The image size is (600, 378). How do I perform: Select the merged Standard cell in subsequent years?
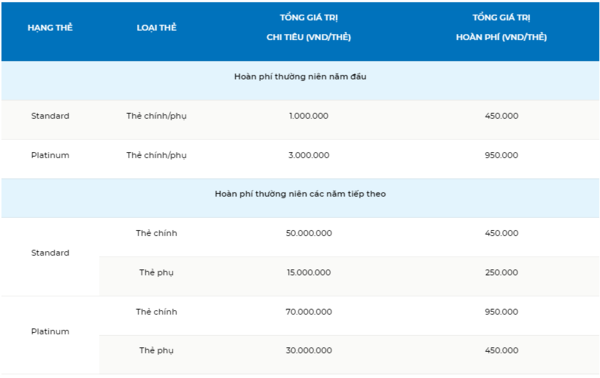50,253
